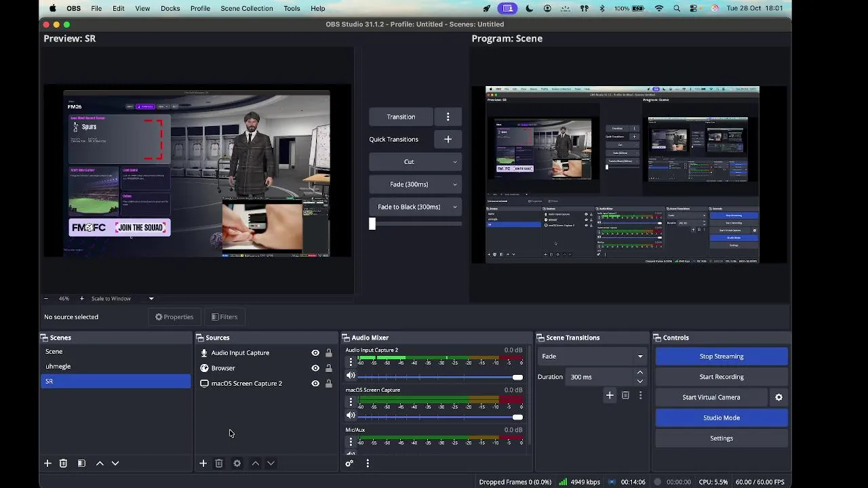Viewport: 868px width, 488px height.
Task: Open Mic/Aux options dots
Action: click(x=351, y=442)
